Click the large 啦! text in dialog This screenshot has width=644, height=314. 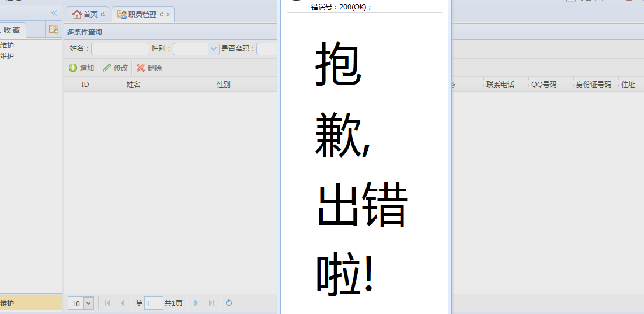[x=345, y=274]
